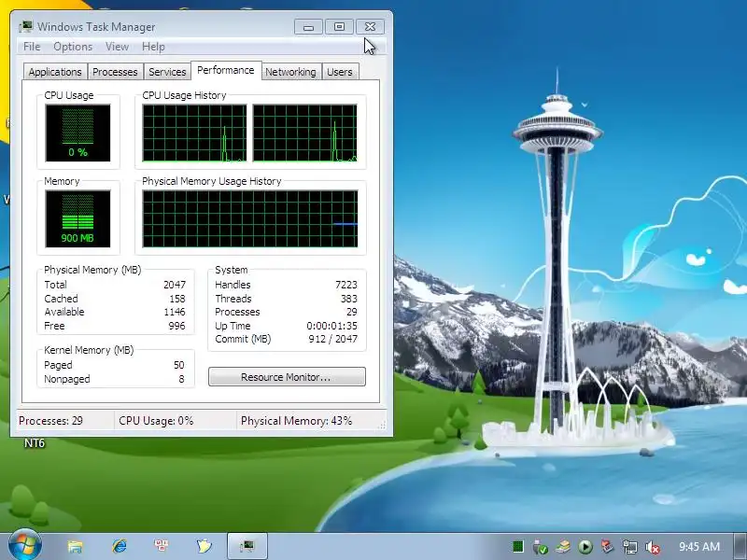Screen dimensions: 747x560
Task: Click the stacked books tray icon
Action: [x=563, y=547]
